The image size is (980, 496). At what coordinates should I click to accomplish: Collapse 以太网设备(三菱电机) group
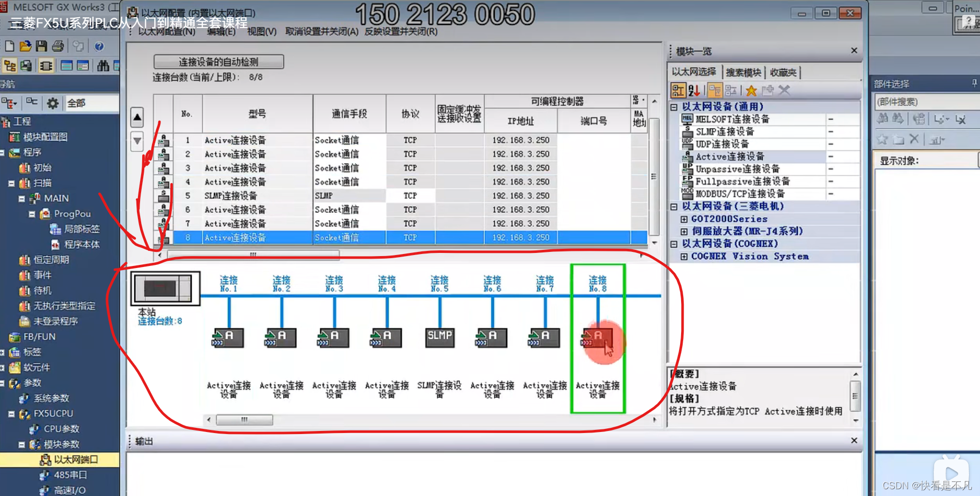click(674, 207)
